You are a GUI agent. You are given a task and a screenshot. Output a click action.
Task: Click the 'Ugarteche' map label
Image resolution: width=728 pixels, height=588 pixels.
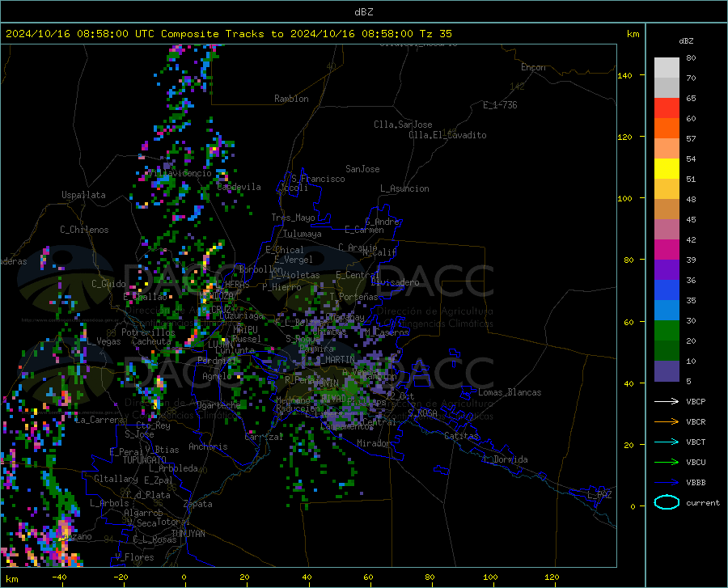[x=218, y=405]
